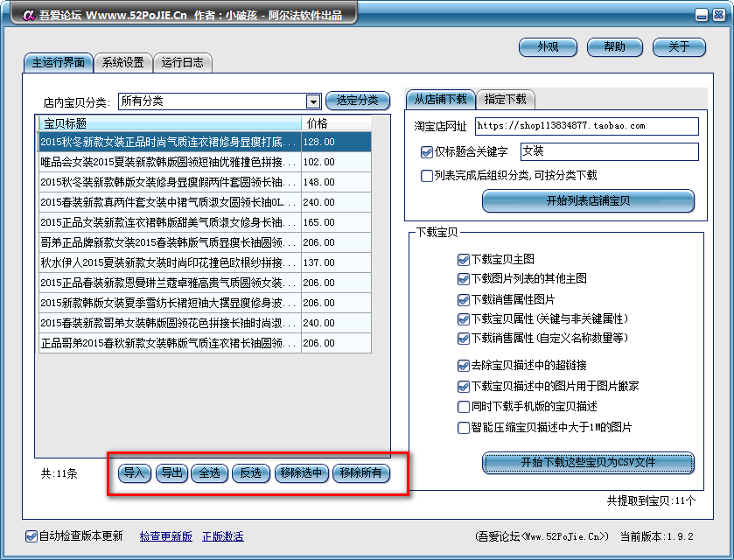Image resolution: width=734 pixels, height=560 pixels.
Task: Select row 2015秋冬新款女装正品时尚气质连衣裙
Action: [x=205, y=142]
